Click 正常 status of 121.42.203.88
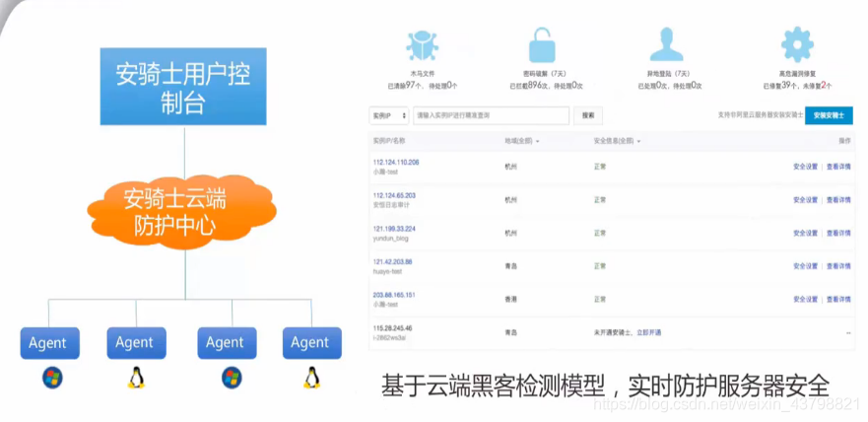 (x=599, y=266)
